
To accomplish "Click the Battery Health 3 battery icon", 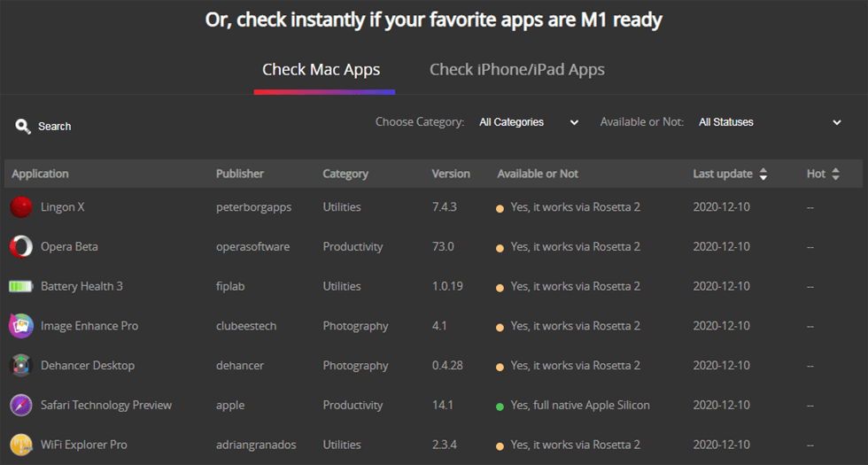I will point(21,286).
